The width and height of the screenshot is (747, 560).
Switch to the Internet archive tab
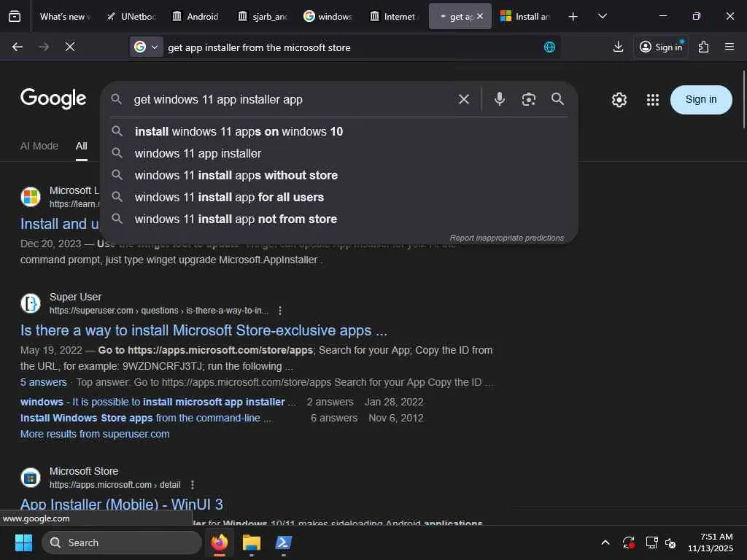click(395, 17)
